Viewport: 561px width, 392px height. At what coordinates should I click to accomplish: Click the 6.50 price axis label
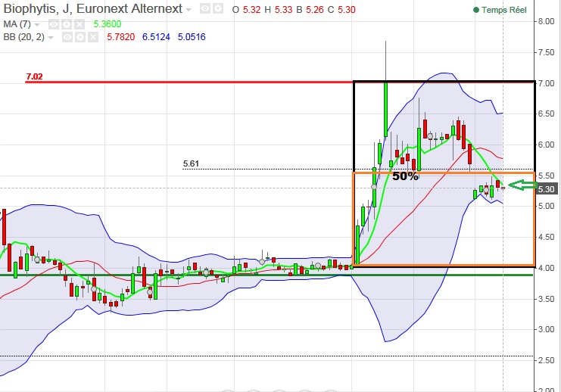pos(547,114)
